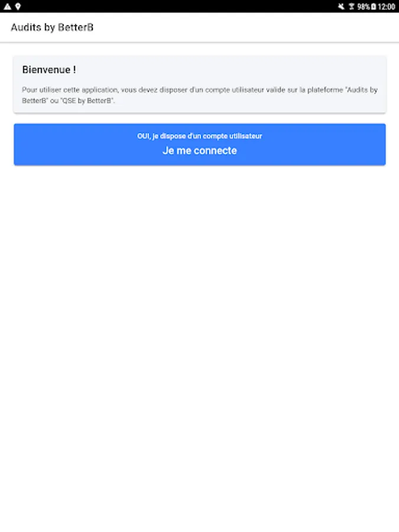Select the Audits by BetterB header title
The height and width of the screenshot is (532, 399).
[52, 27]
